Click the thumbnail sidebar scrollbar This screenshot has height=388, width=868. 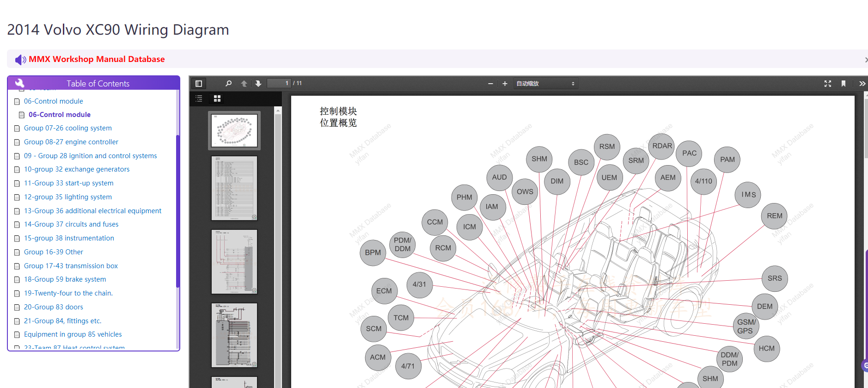[x=278, y=247]
